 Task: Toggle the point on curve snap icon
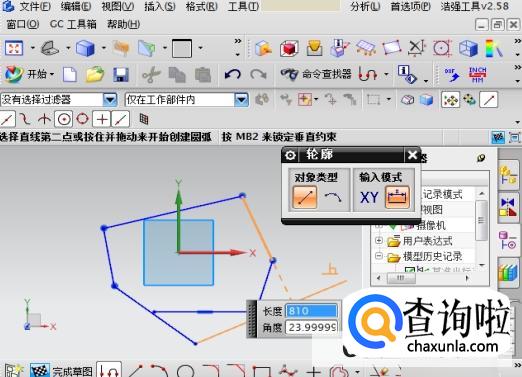tap(121, 119)
